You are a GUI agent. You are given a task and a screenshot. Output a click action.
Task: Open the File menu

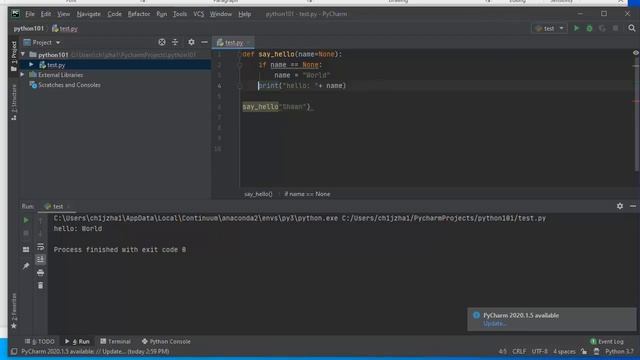point(30,14)
